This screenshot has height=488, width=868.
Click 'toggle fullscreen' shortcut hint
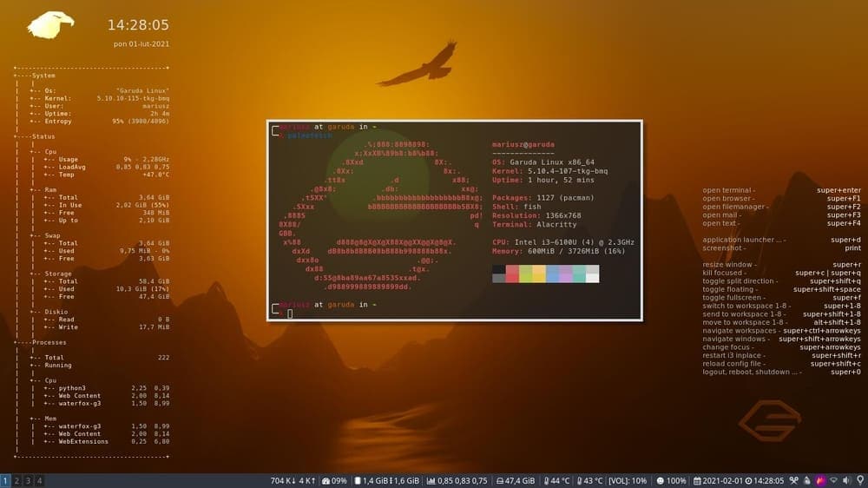[782, 298]
